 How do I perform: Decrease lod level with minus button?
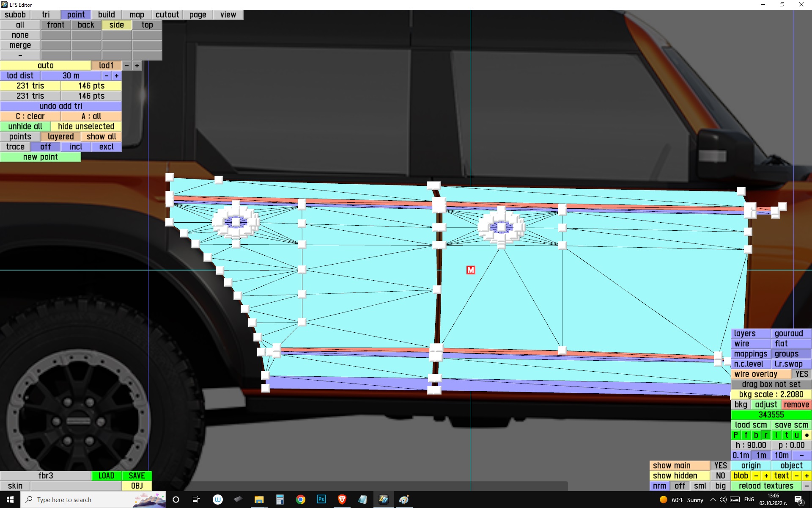(127, 66)
